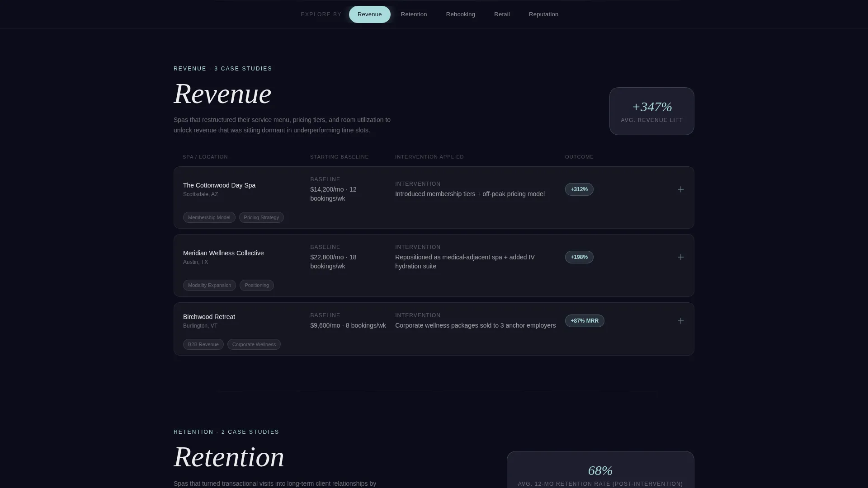Click the +198% outcome badge
Screen dimensions: 868x488
(579, 257)
